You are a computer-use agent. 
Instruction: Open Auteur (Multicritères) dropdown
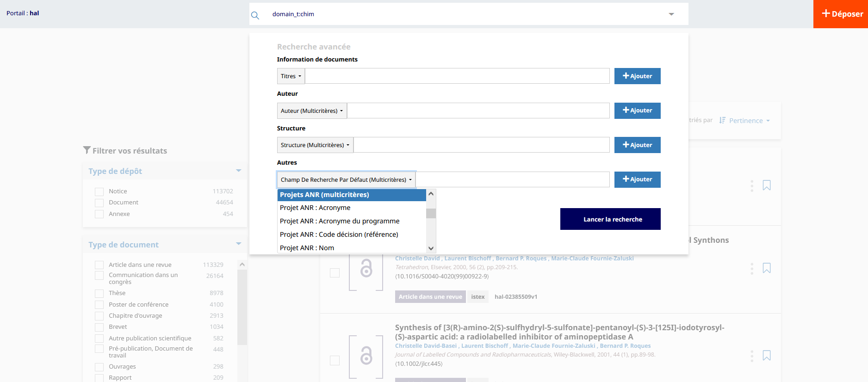tap(312, 111)
